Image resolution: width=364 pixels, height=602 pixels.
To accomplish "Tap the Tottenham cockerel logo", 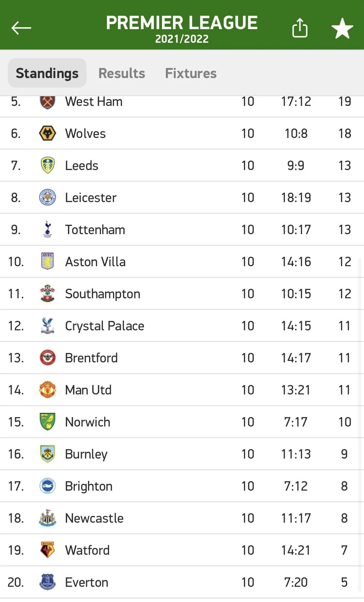I will pyautogui.click(x=48, y=230).
